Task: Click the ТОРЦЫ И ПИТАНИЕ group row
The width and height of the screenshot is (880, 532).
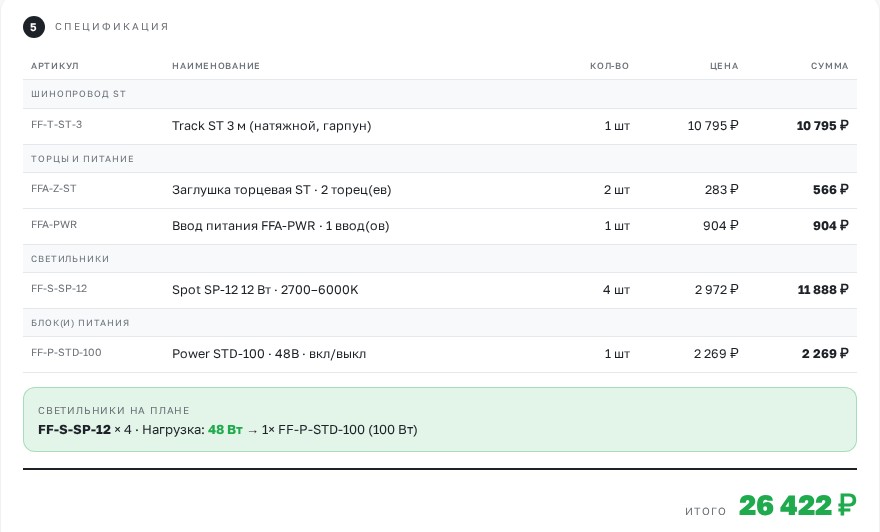Action: (x=440, y=159)
